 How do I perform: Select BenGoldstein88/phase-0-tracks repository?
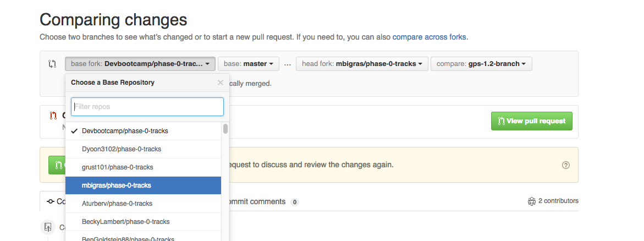[144, 237]
